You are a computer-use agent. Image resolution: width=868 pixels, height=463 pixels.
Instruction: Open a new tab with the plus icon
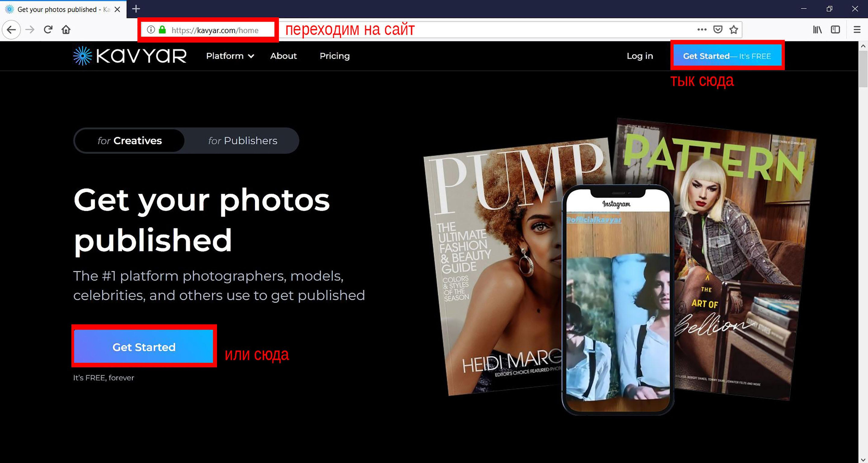[136, 9]
